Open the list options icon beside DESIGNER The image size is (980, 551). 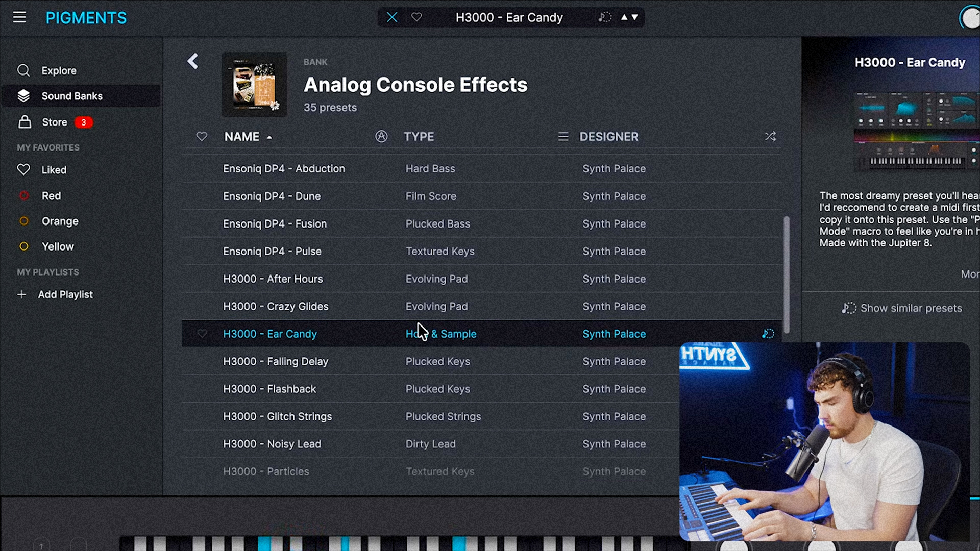pyautogui.click(x=563, y=137)
